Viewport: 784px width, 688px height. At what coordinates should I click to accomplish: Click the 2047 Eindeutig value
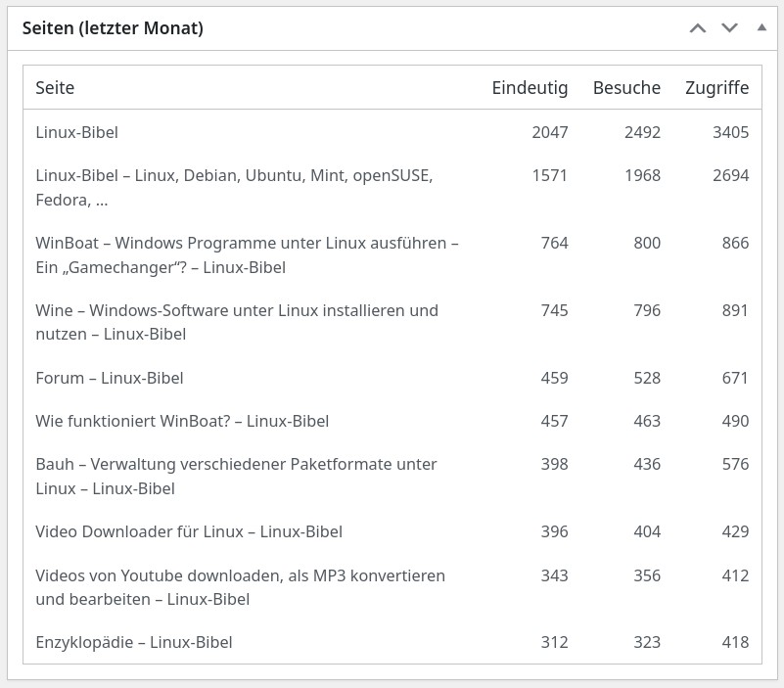(x=549, y=132)
